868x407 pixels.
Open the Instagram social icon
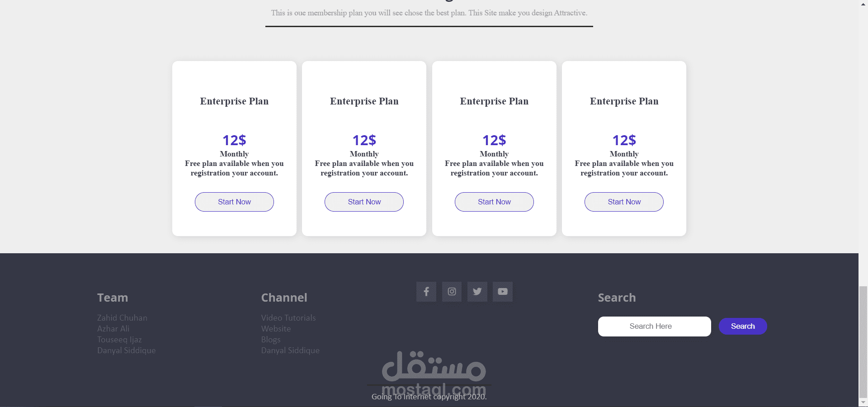[x=452, y=292]
